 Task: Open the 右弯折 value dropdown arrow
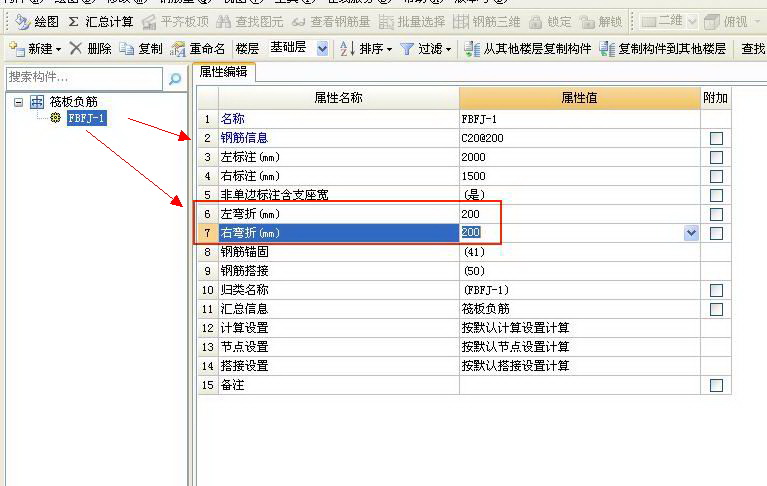click(x=691, y=233)
